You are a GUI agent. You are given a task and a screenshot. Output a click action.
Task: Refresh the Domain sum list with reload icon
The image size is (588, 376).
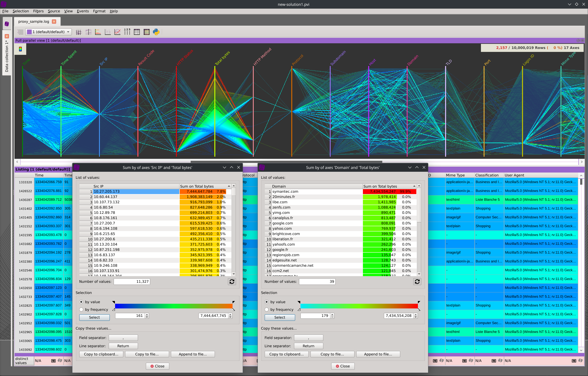(x=417, y=282)
